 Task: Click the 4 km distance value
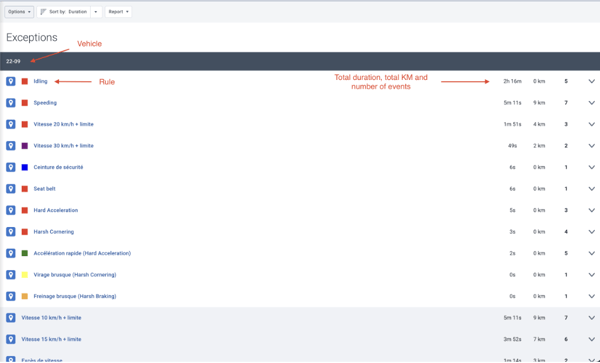[539, 124]
